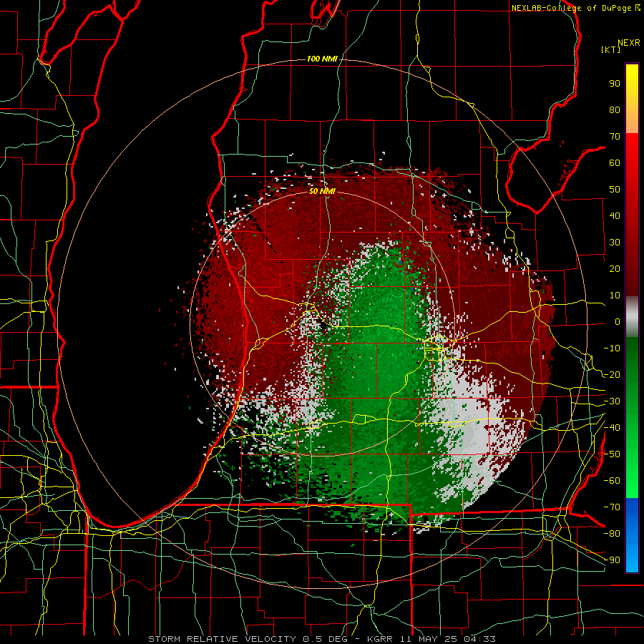Click the -90 kt scale value

click(612, 560)
